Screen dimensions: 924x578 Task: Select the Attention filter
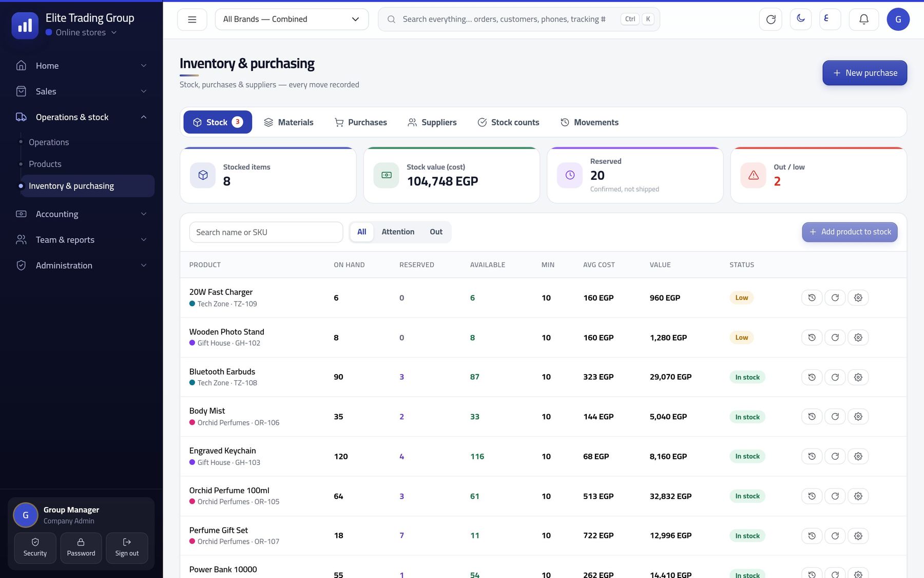tap(398, 232)
